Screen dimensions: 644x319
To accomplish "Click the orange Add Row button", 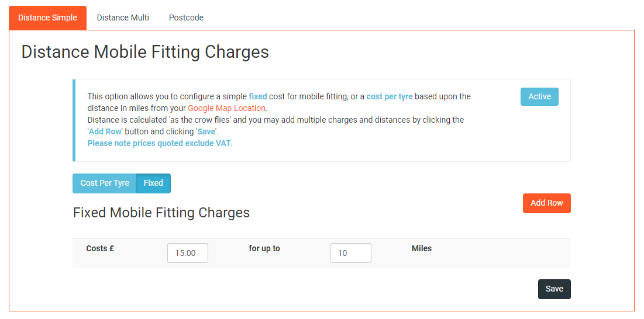I will (x=547, y=203).
